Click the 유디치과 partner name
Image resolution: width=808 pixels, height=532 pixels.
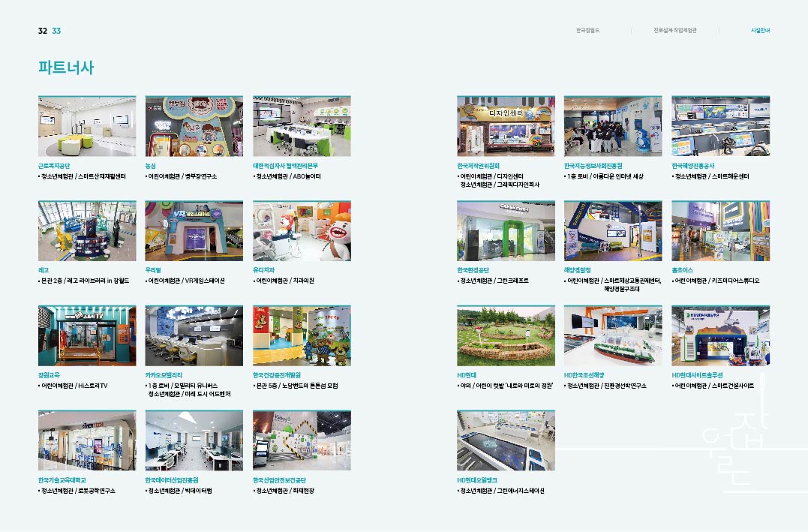(264, 270)
